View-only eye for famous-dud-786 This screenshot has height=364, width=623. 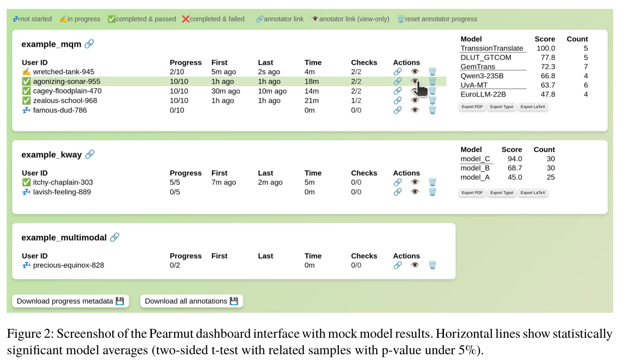(x=415, y=110)
